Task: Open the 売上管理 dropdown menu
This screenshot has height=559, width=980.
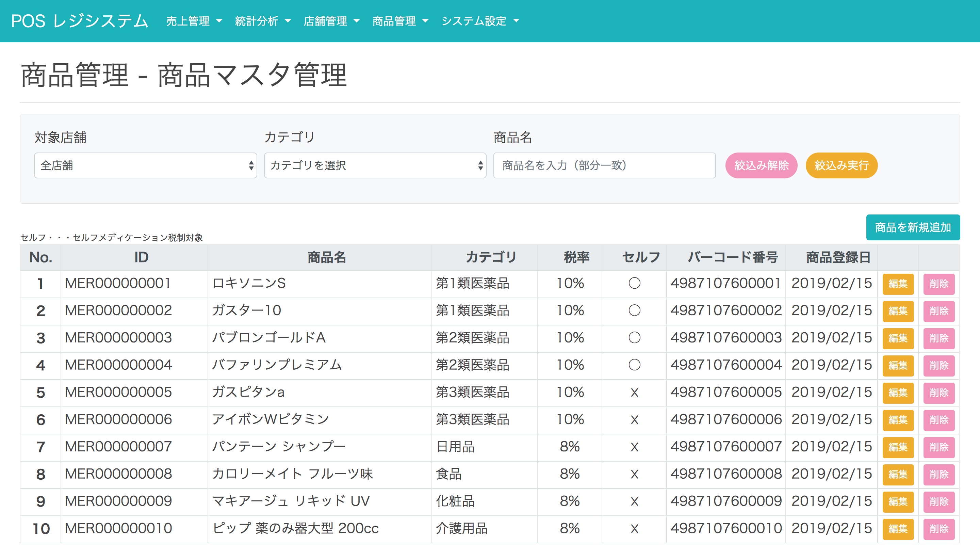Action: (194, 21)
